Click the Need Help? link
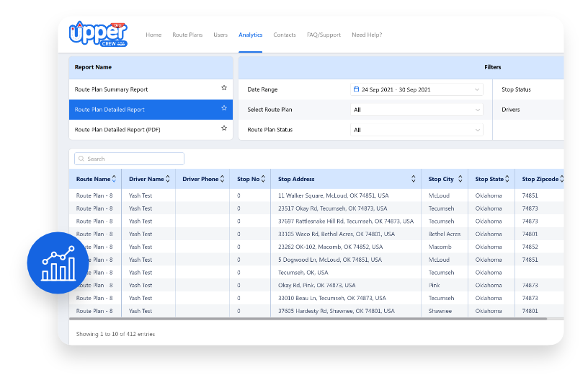Viewport: 588px width, 383px height. point(367,35)
